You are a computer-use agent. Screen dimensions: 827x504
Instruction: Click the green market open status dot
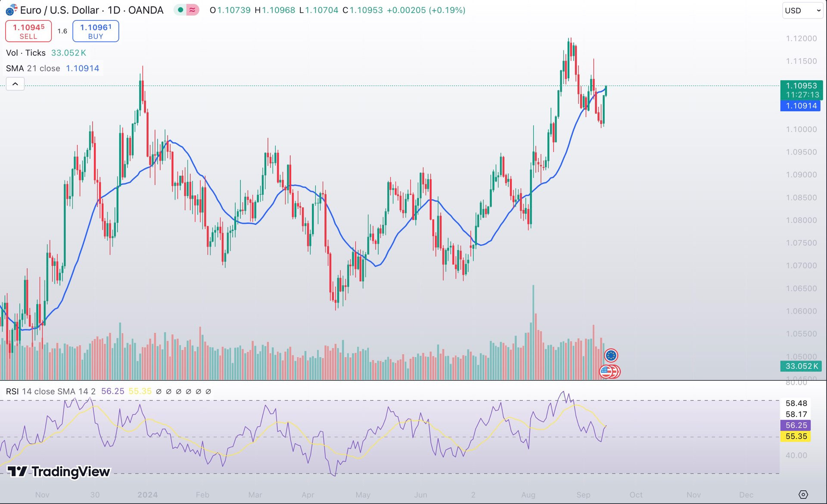pos(180,10)
